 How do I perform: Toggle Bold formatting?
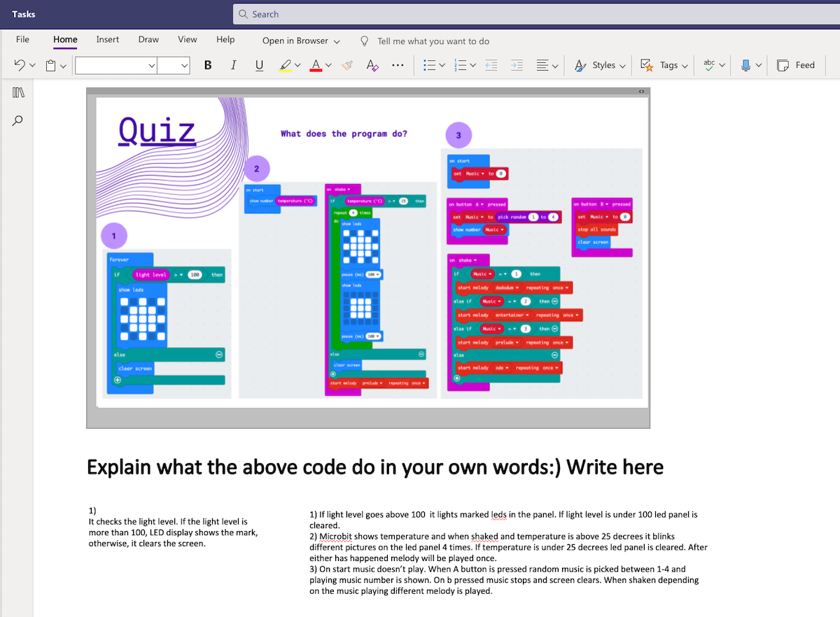208,65
